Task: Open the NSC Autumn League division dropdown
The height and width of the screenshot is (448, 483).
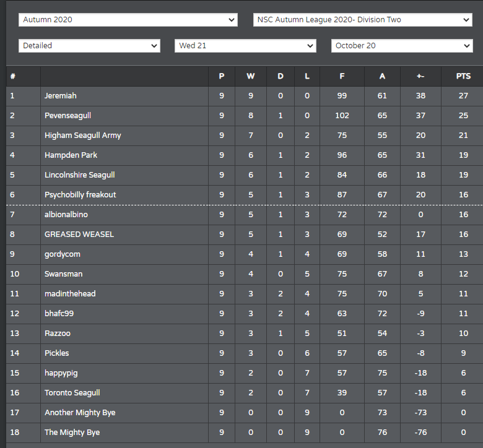Action: (362, 20)
